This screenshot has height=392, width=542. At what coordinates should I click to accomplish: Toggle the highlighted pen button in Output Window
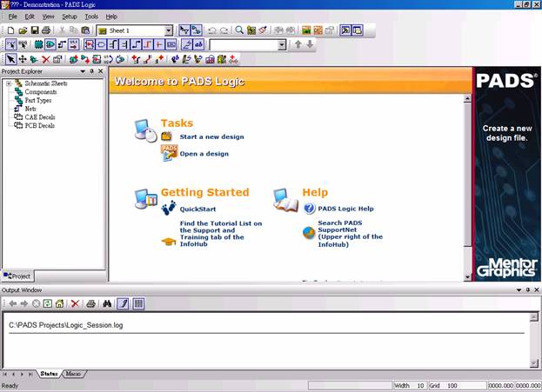[123, 303]
